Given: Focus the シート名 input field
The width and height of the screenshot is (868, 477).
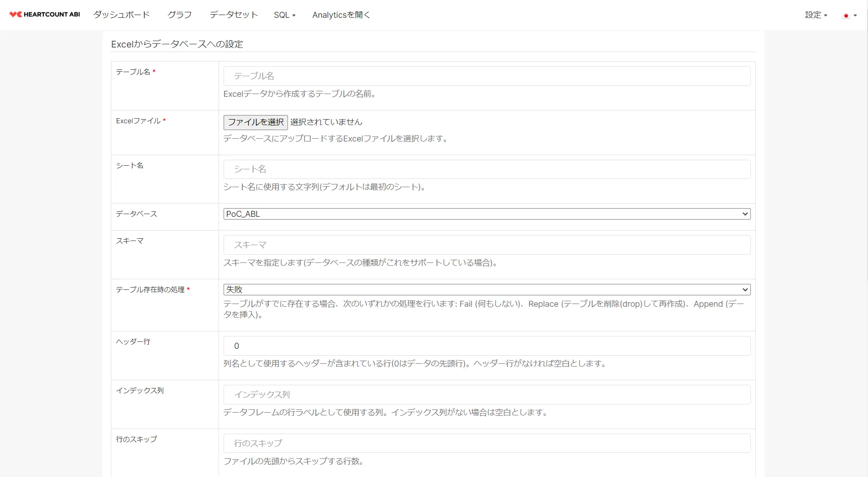Looking at the screenshot, I should coord(487,169).
